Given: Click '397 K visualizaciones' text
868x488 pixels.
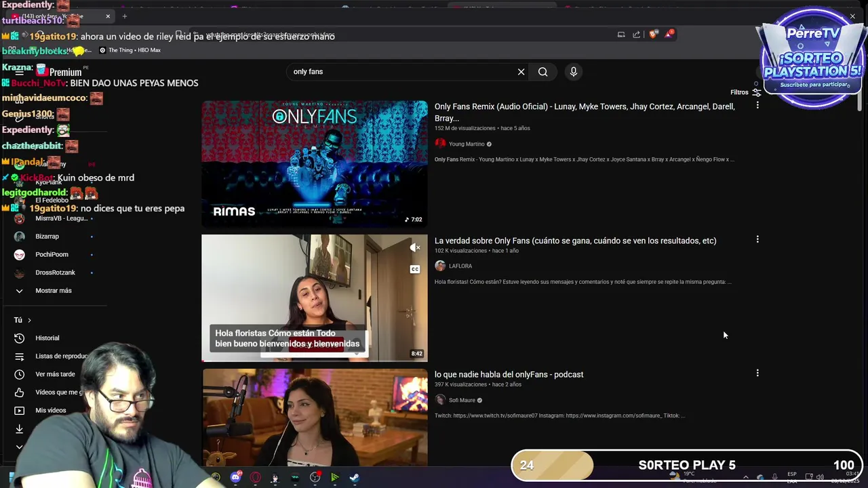Looking at the screenshot, I should tap(460, 384).
